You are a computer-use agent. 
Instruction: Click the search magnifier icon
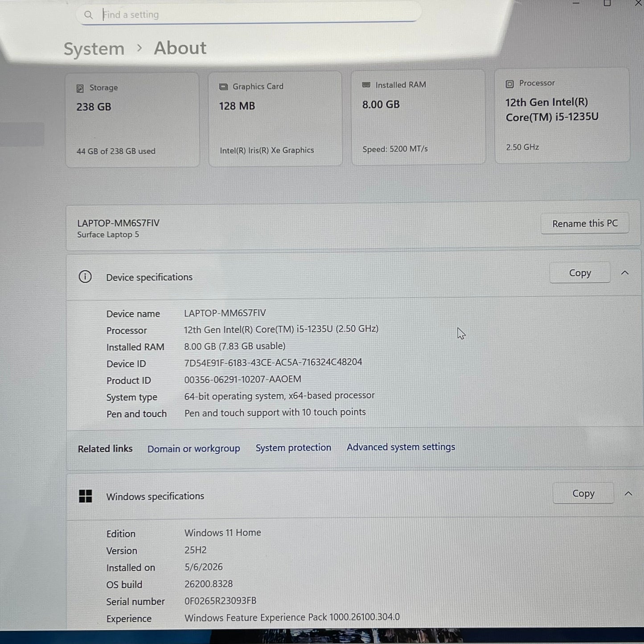pos(89,15)
